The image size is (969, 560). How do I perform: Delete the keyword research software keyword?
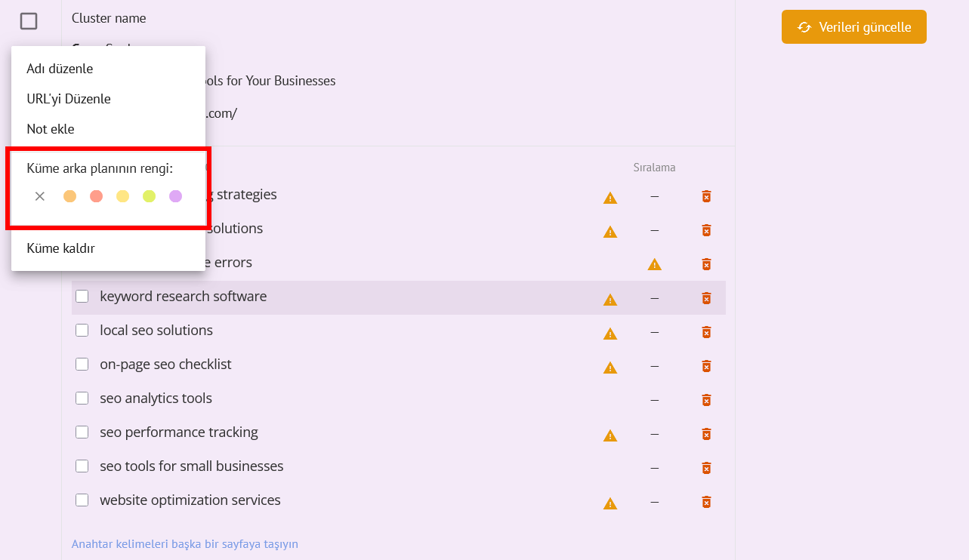706,298
